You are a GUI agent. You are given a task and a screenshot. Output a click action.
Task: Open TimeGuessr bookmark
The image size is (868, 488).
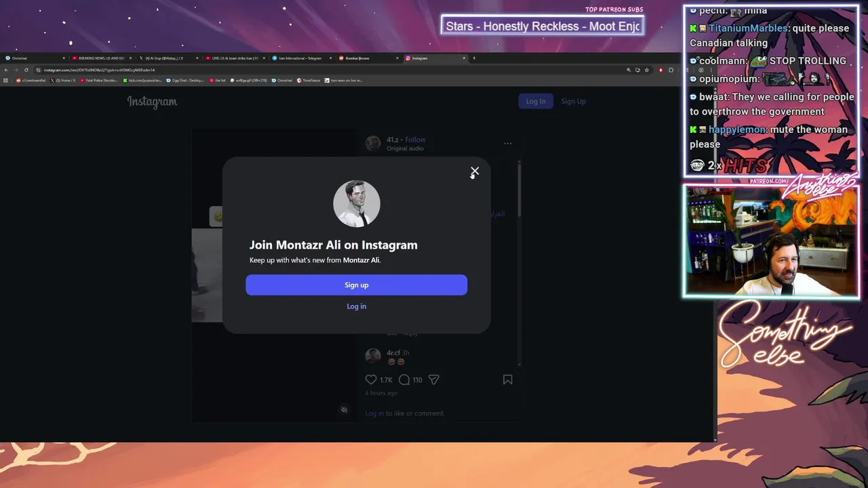click(x=309, y=80)
